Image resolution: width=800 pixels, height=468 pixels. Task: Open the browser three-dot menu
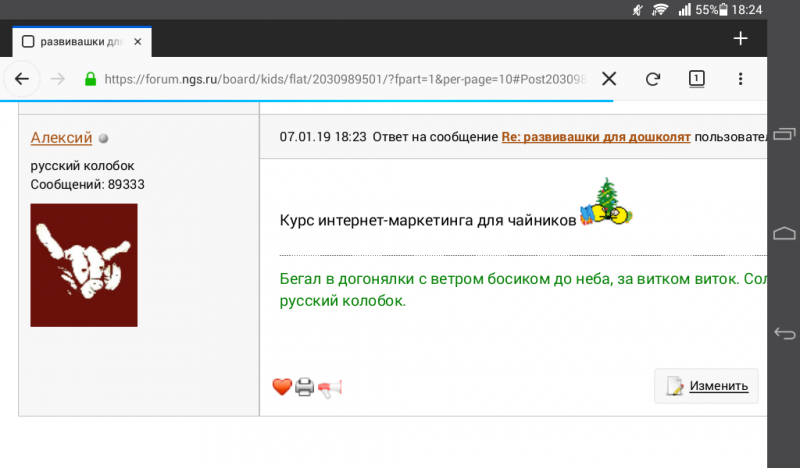pyautogui.click(x=740, y=79)
